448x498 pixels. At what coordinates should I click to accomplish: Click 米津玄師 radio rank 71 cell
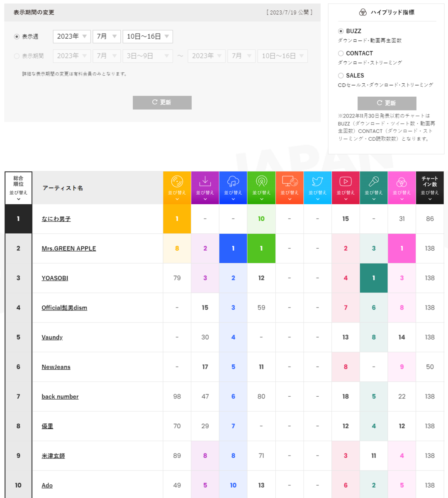tap(261, 456)
